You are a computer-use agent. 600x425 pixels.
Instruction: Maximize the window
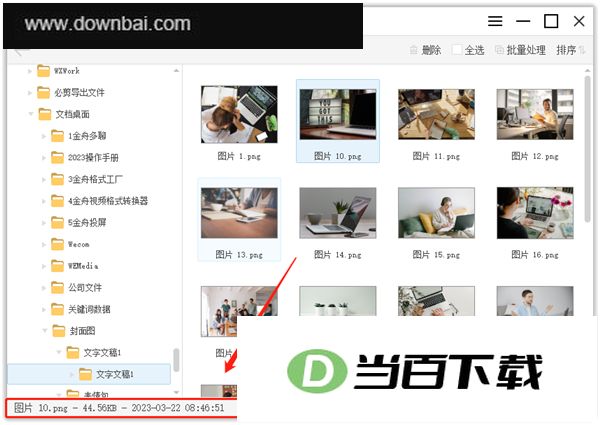[551, 21]
